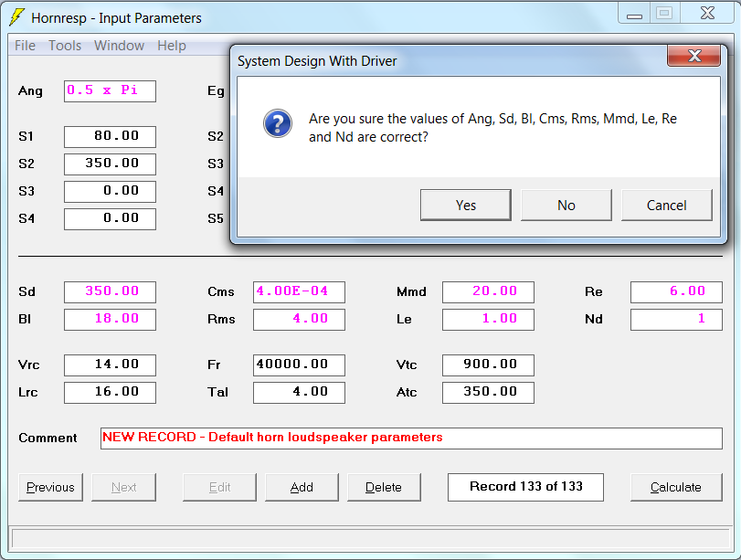Click the Atc field showing 350.00
Screen dimensions: 741x560
coord(488,393)
